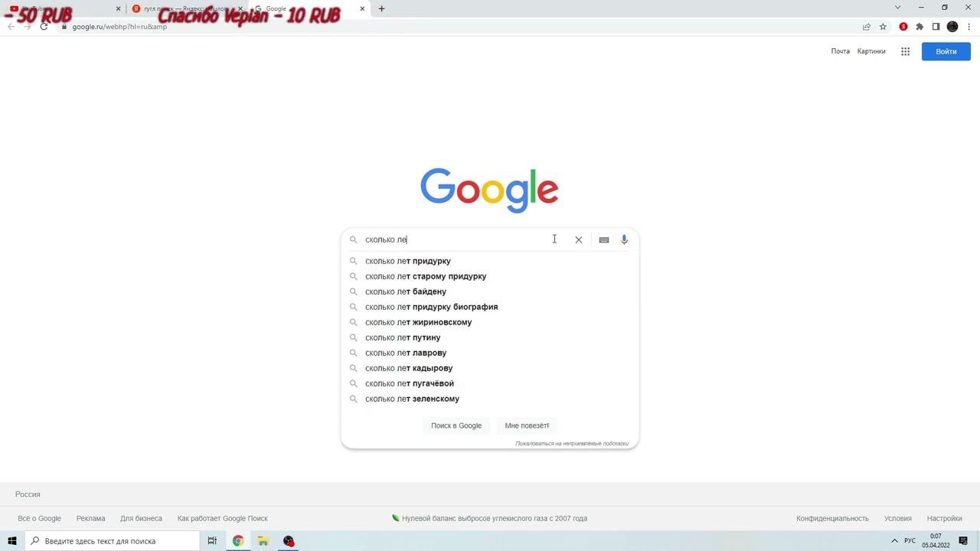
Task: Open File Explorer from the taskbar
Action: 263,541
